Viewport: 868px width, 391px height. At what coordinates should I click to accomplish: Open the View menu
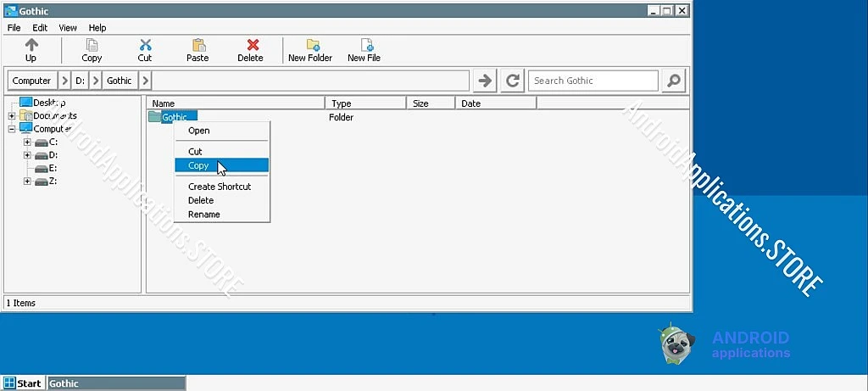pos(68,27)
